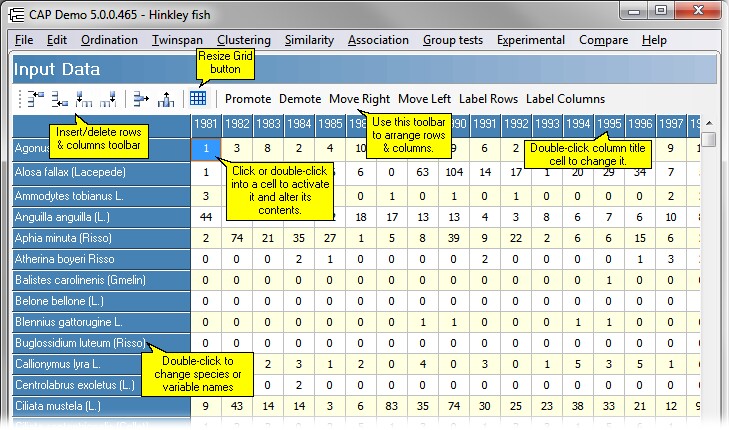
Task: Select the 1997 column header
Action: tap(671, 124)
